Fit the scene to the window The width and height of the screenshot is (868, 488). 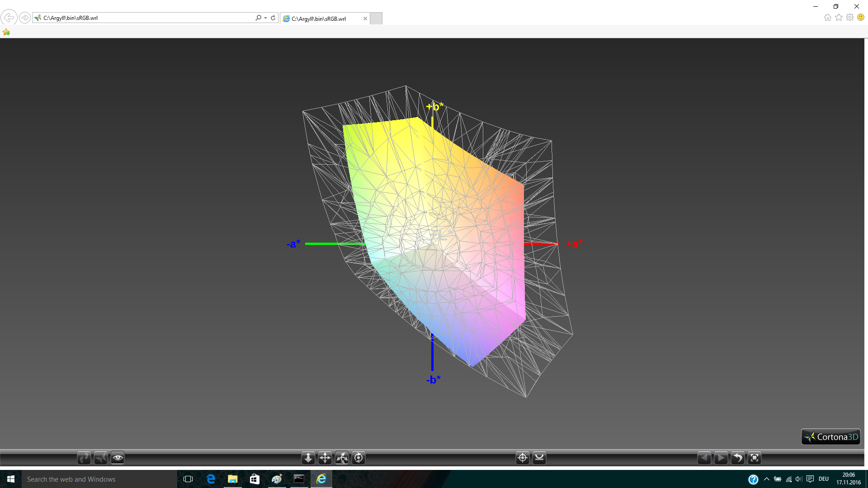754,458
